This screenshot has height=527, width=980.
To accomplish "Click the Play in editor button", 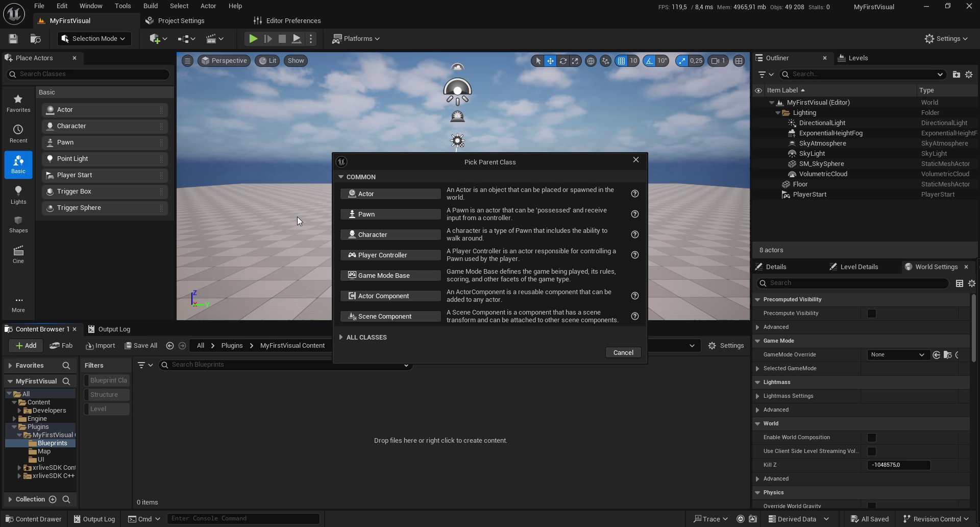I will [253, 39].
